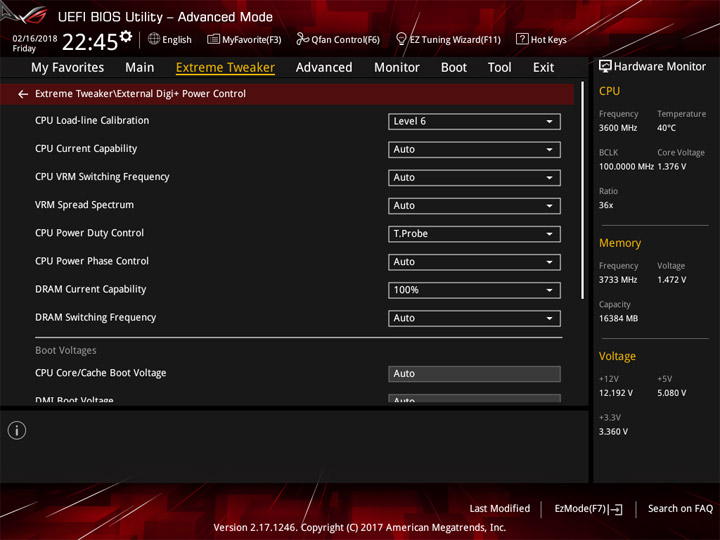Click the Hardware Monitor panel title

pos(659,67)
